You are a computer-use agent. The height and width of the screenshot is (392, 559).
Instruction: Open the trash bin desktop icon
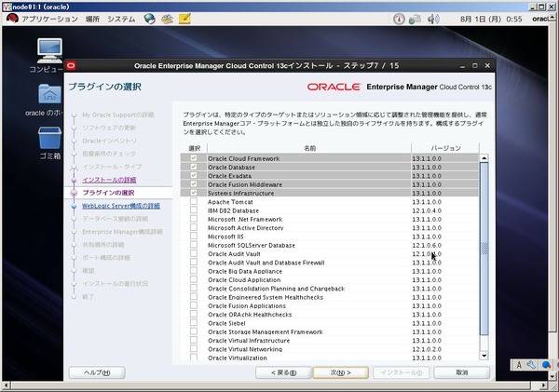pyautogui.click(x=49, y=138)
